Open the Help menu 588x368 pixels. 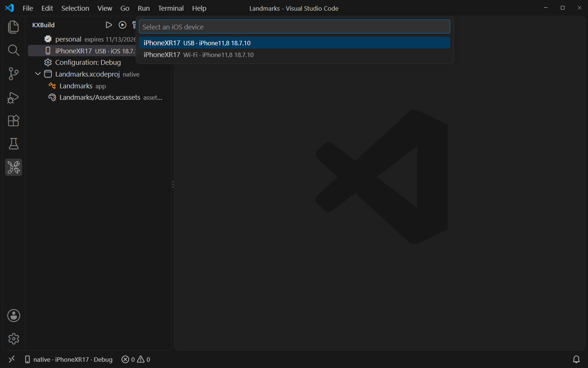tap(199, 8)
